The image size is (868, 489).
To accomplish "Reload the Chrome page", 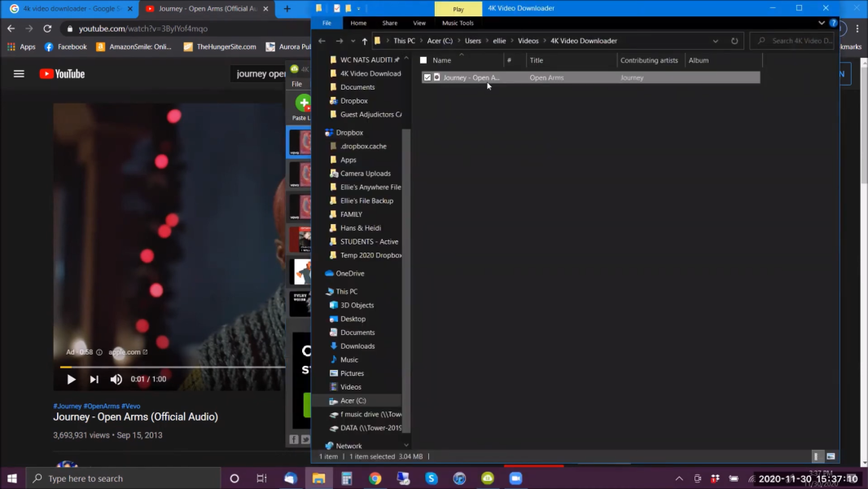I will 47,29.
